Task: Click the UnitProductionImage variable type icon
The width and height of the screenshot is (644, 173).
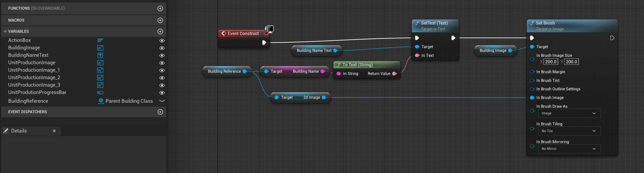Action: (x=100, y=63)
